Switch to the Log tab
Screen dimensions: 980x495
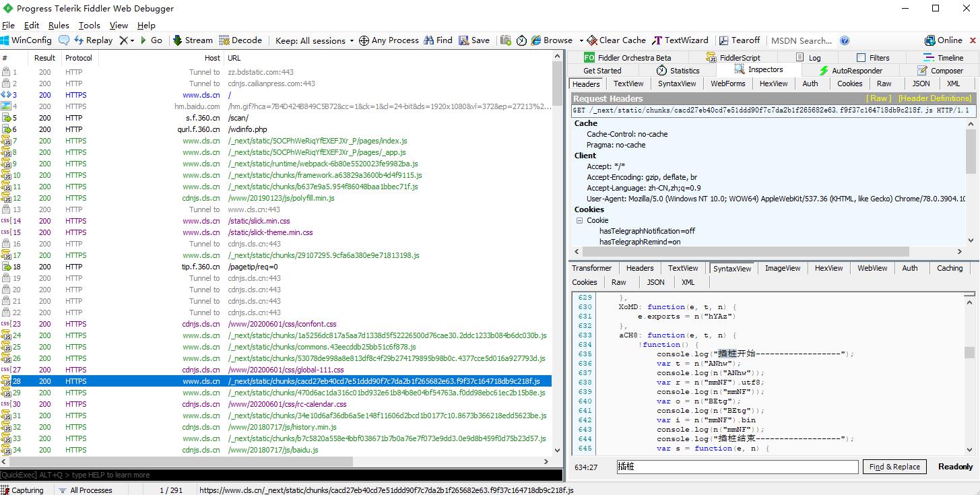click(x=808, y=58)
